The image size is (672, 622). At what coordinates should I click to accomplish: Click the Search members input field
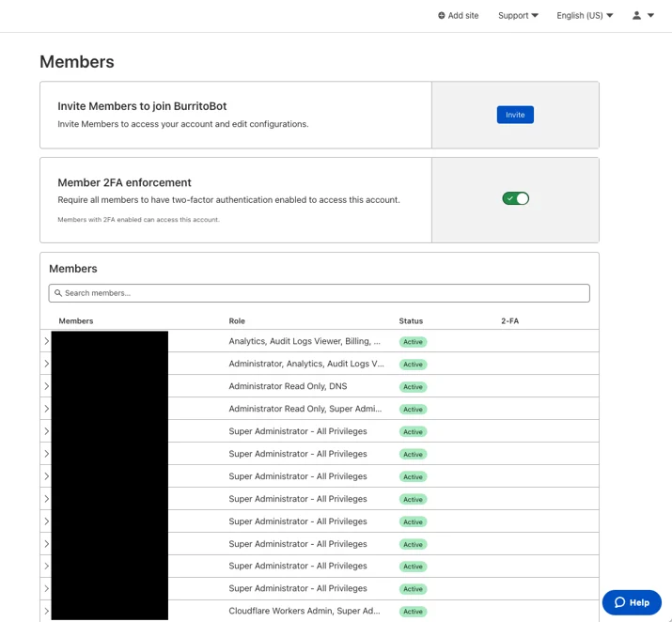tap(320, 293)
